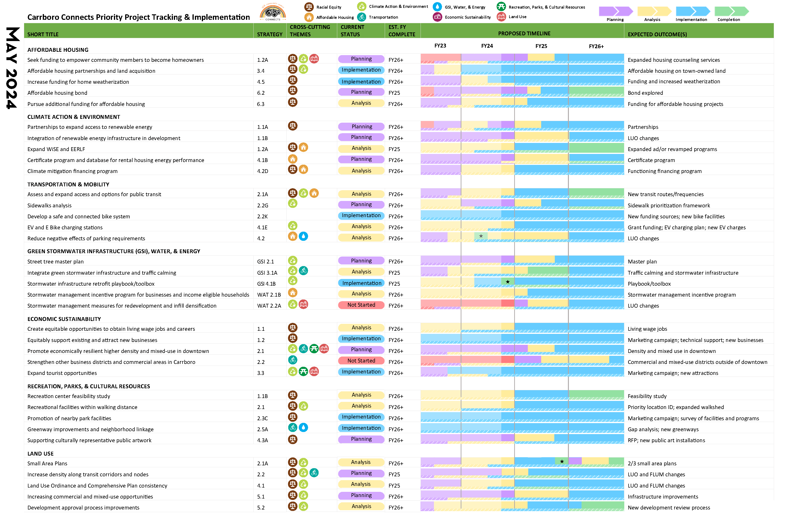Image resolution: width=812 pixels, height=525 pixels.
Task: Click the Transportation legend bicycle icon
Action: (x=362, y=17)
